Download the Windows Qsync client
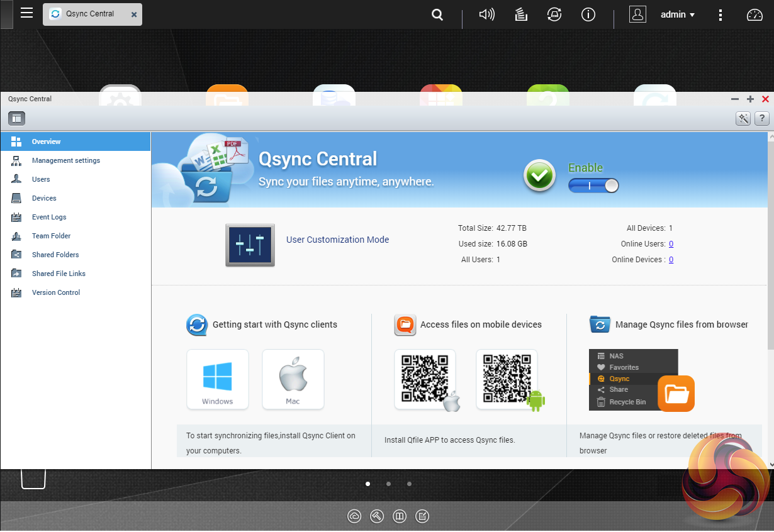774x532 pixels. [218, 379]
